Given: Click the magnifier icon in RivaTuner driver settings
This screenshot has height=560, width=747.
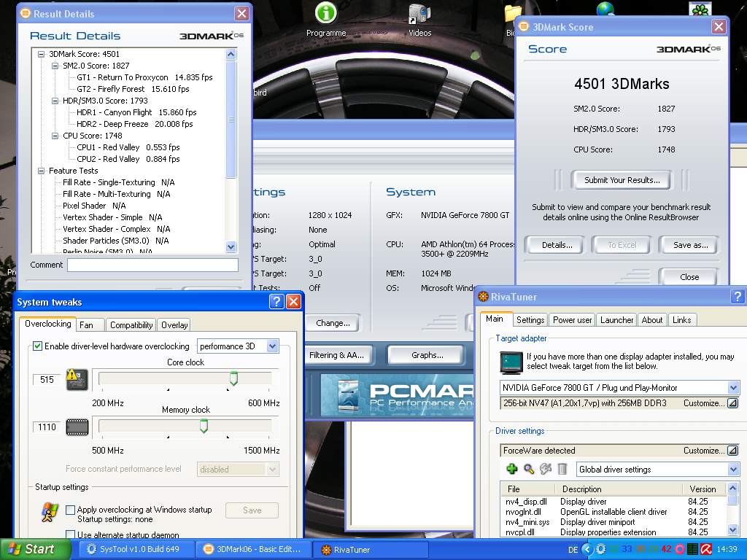Looking at the screenshot, I should [x=529, y=469].
